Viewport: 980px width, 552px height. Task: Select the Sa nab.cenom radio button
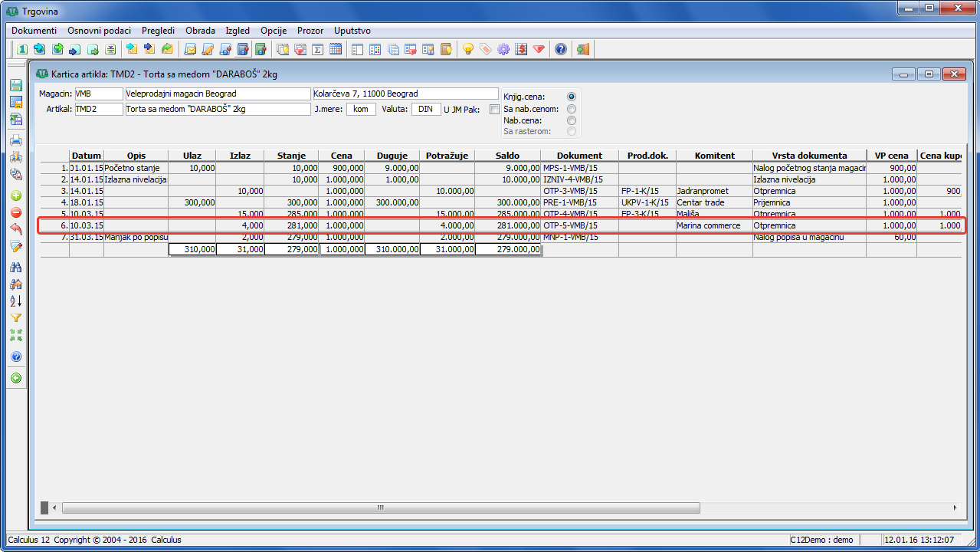pyautogui.click(x=571, y=109)
